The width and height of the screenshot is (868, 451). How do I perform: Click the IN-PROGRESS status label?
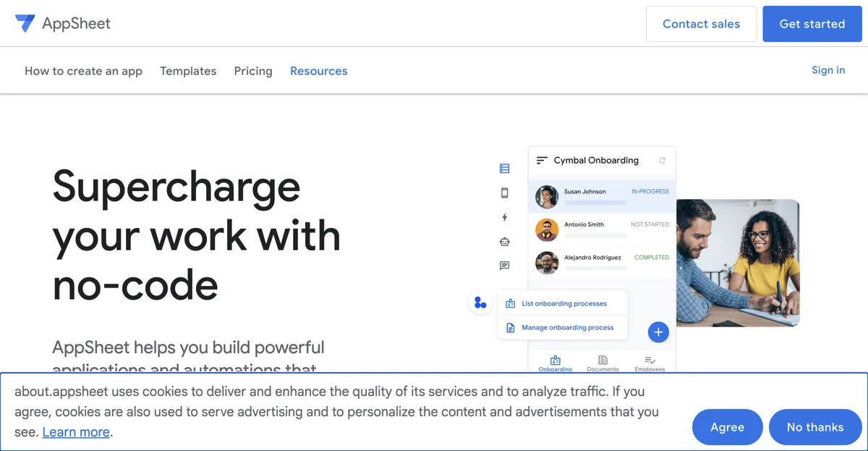tap(650, 192)
